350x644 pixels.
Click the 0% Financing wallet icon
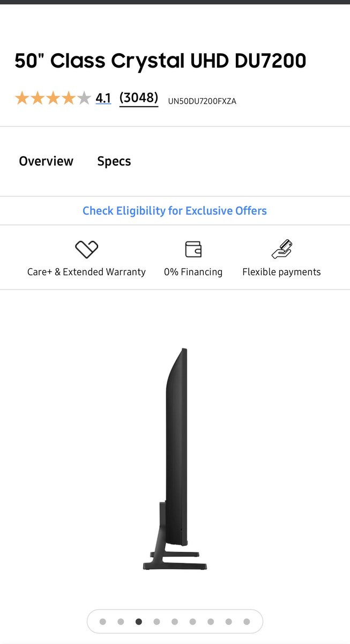click(x=193, y=250)
